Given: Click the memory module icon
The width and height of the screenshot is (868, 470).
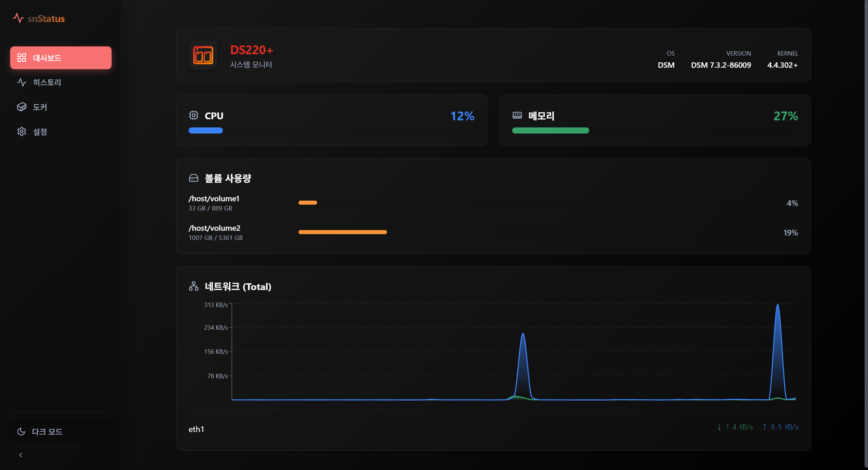Looking at the screenshot, I should (517, 116).
